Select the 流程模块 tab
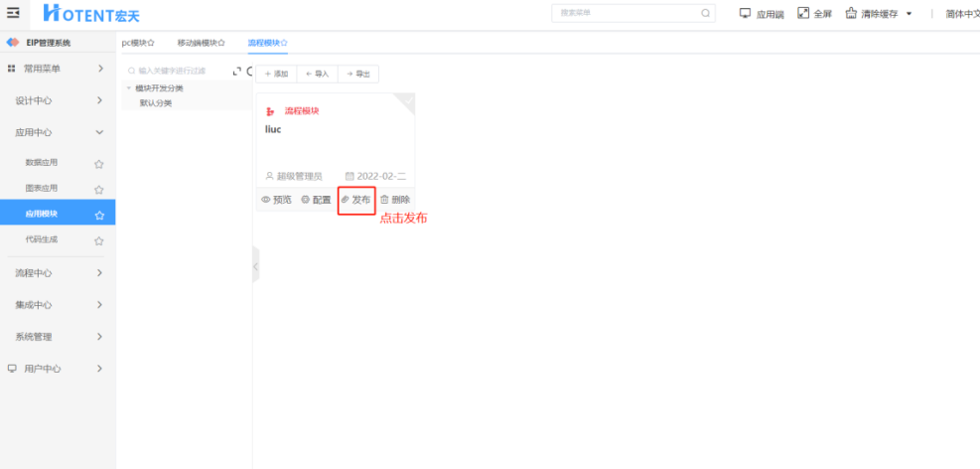 (267, 43)
